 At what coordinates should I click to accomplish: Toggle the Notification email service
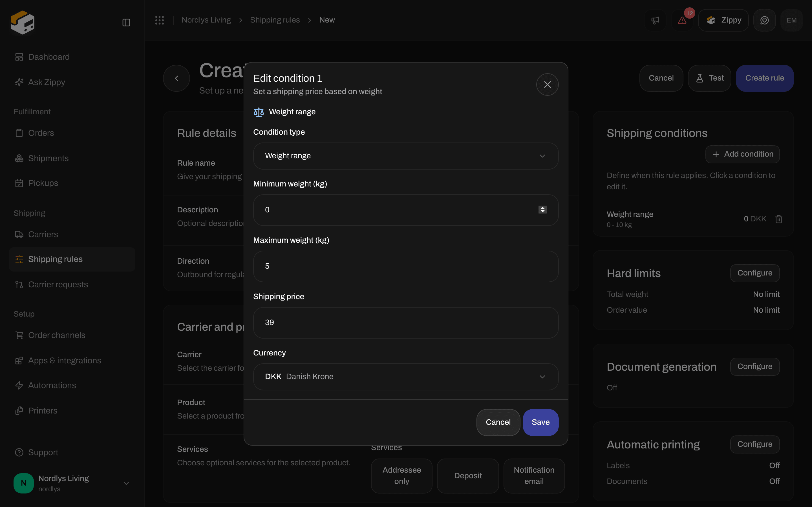coord(534,475)
